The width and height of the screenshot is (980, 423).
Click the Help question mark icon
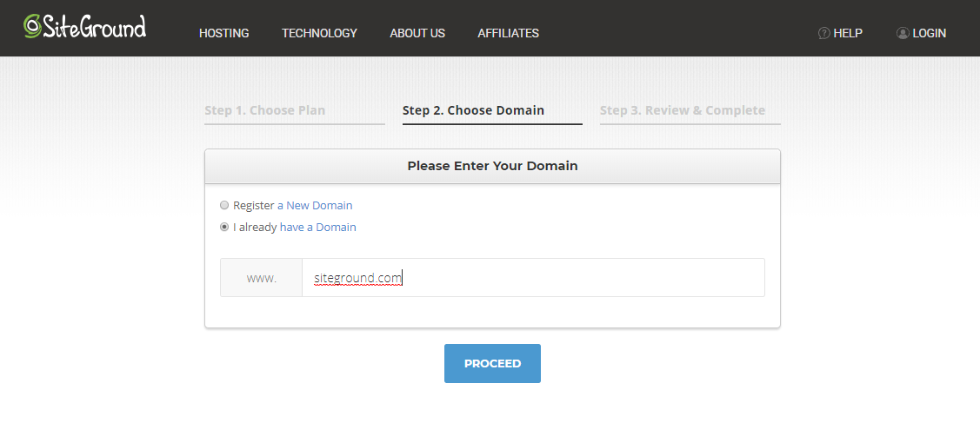click(823, 33)
